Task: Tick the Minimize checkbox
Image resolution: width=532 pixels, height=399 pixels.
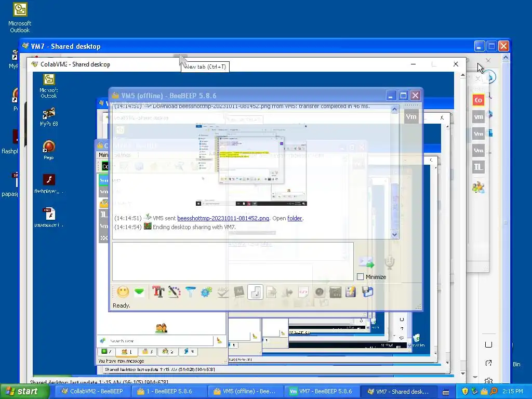Action: coord(361,277)
